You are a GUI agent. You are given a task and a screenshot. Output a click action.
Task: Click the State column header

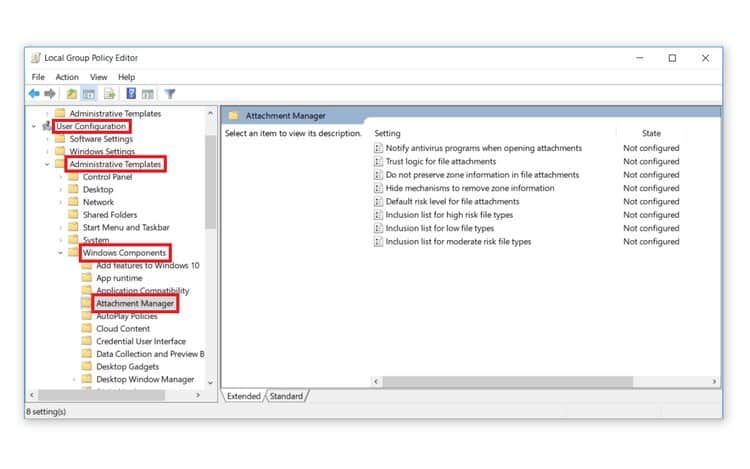(x=651, y=133)
